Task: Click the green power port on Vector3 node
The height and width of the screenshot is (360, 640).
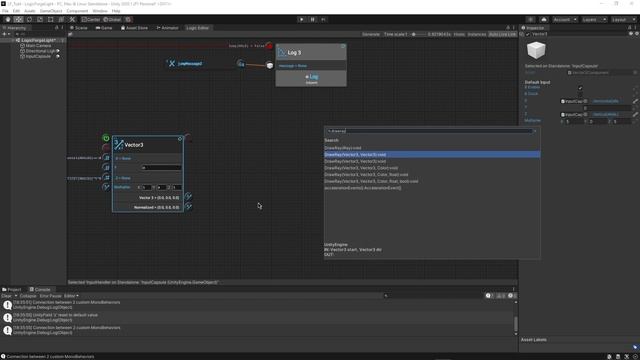Action: coord(106,138)
